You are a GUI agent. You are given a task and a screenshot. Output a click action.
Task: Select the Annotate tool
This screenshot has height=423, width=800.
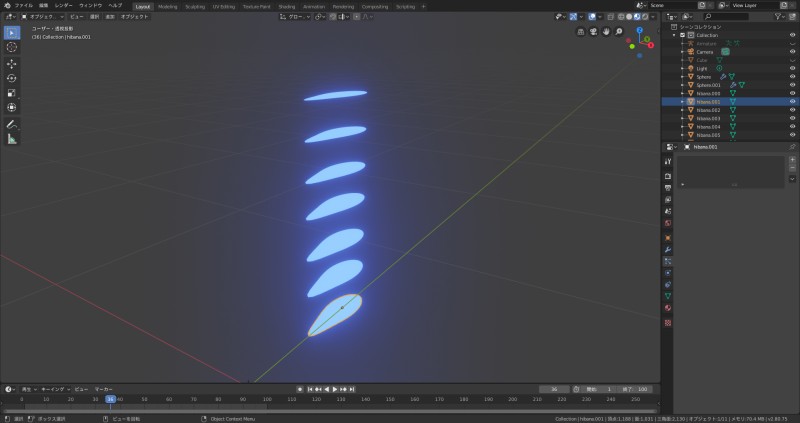click(x=12, y=124)
